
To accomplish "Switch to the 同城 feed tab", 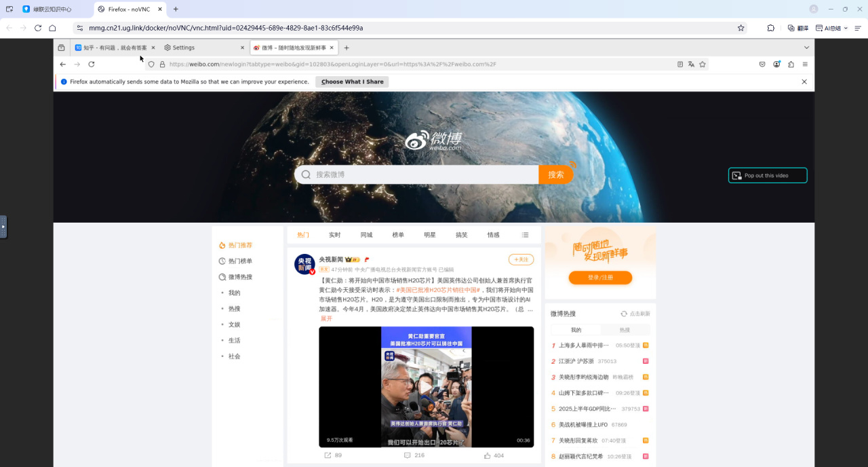I will click(366, 235).
